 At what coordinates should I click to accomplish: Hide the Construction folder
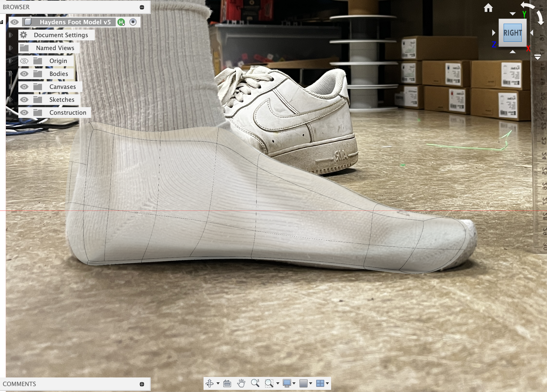pyautogui.click(x=24, y=113)
